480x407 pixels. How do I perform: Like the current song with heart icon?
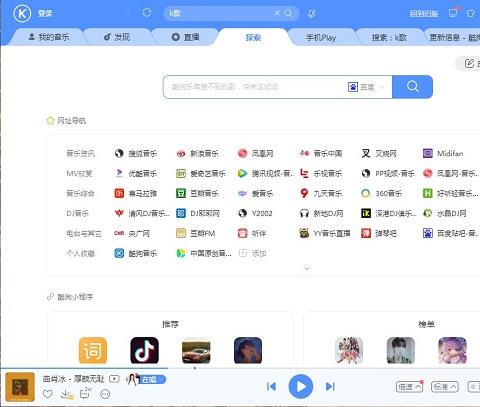[x=48, y=394]
